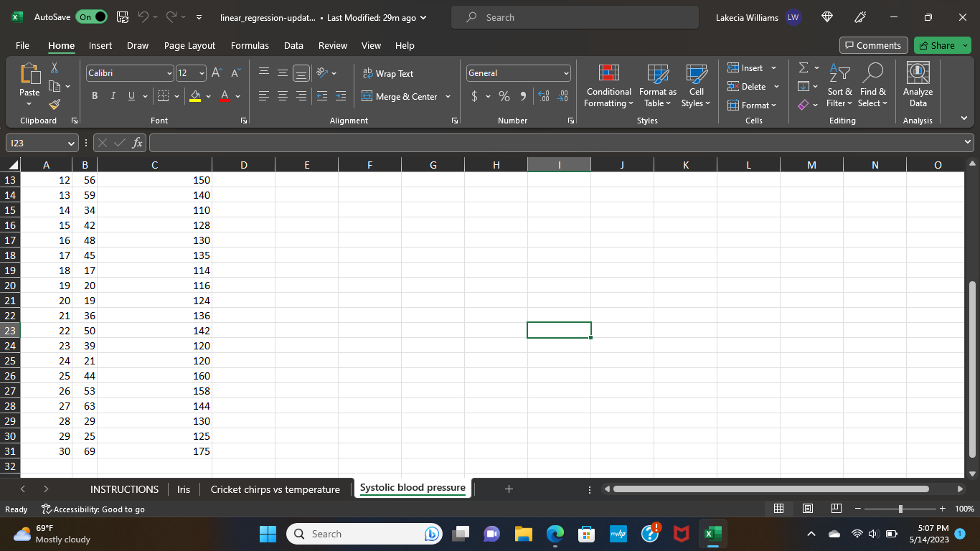Click the Italic formatting icon

pos(113,96)
